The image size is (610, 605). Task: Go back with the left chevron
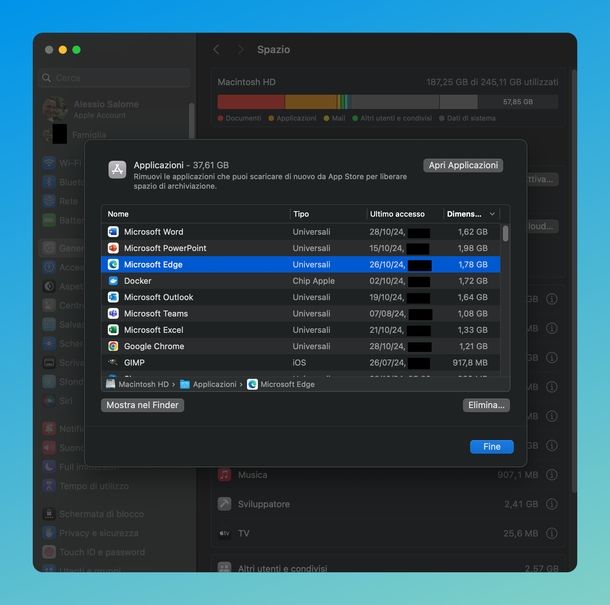(x=217, y=49)
